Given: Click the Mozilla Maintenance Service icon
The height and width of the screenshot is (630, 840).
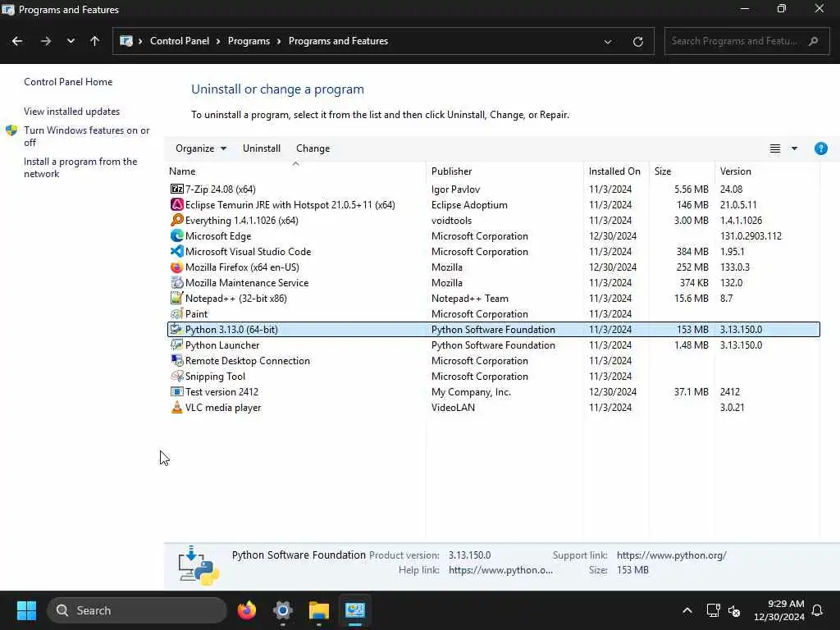Looking at the screenshot, I should 176,282.
